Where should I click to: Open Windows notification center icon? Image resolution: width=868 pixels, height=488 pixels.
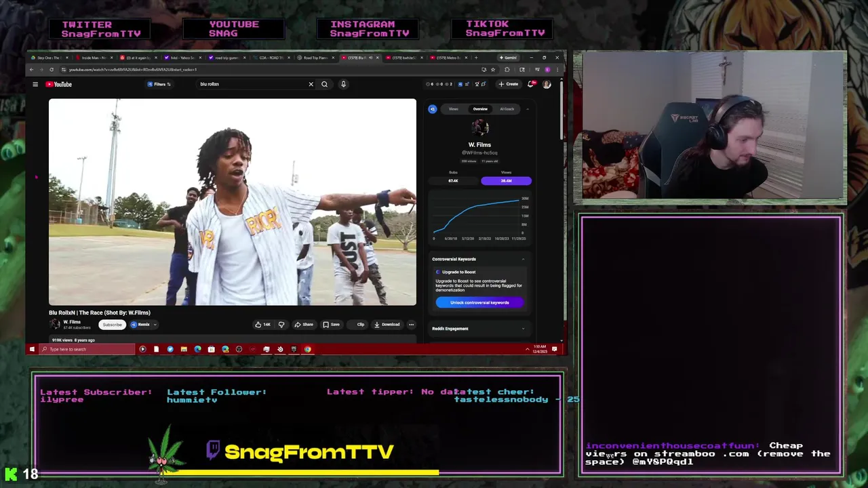click(555, 349)
